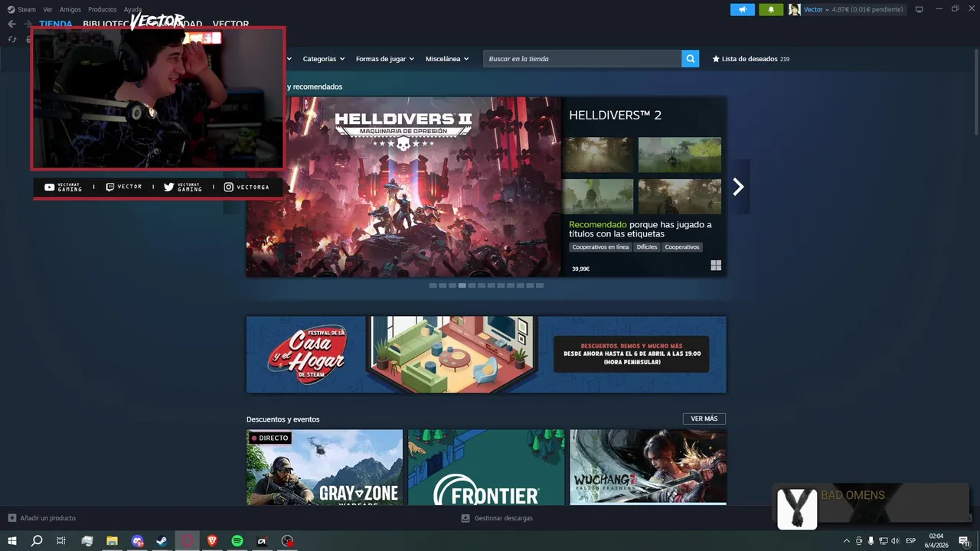The height and width of the screenshot is (551, 980).
Task: Click the Difíciles tag
Action: click(x=647, y=247)
